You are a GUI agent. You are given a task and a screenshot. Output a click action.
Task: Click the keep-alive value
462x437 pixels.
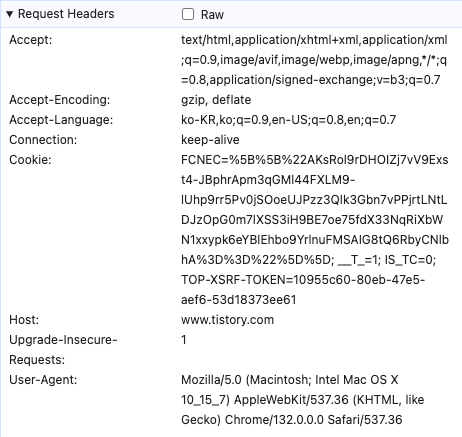pyautogui.click(x=210, y=140)
